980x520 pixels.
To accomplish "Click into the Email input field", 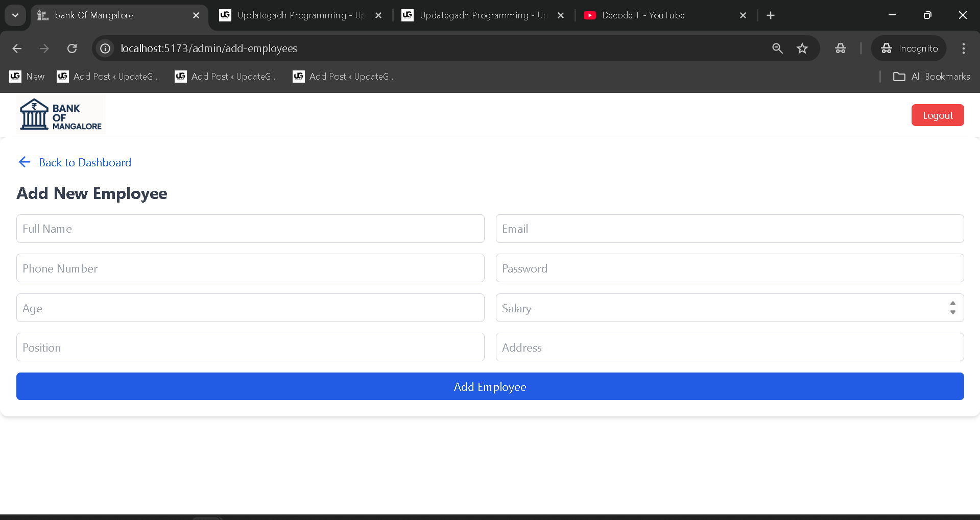I will pyautogui.click(x=729, y=229).
